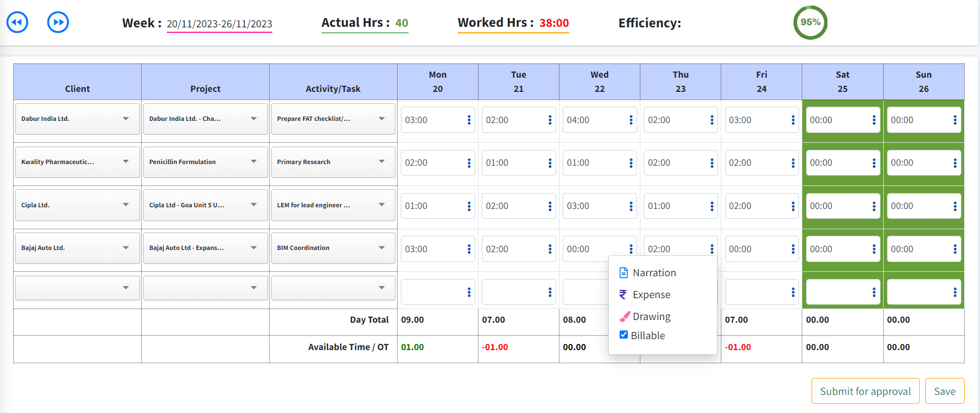Click Submit for approval button
Image resolution: width=980 pixels, height=413 pixels.
(865, 391)
